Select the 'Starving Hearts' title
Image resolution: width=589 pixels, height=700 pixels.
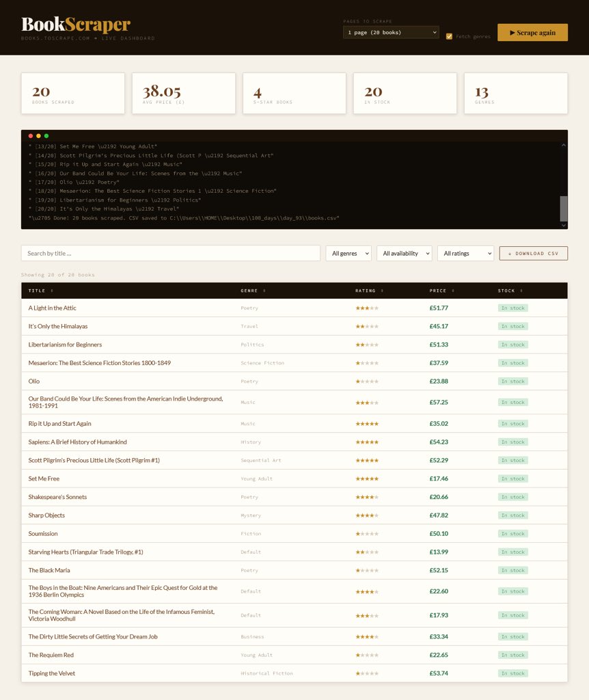(x=85, y=552)
